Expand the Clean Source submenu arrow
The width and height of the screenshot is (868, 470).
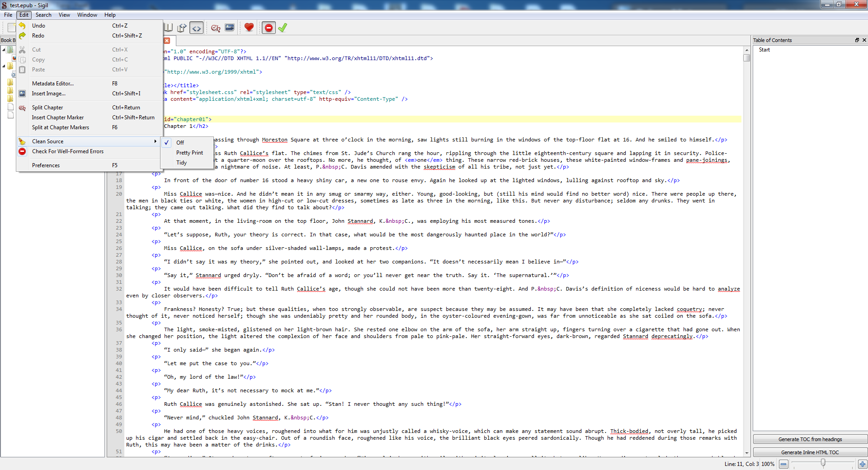(x=156, y=141)
